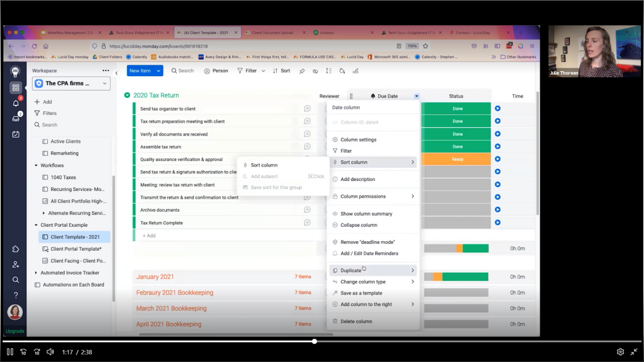
Task: Exit fullscreen in video player
Action: (x=634, y=352)
